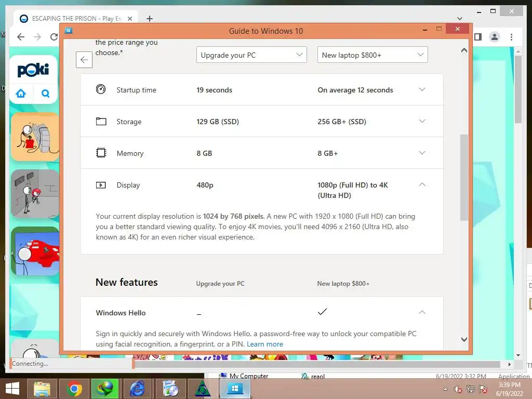
Task: Click the 19 seconds value
Action: pos(215,90)
